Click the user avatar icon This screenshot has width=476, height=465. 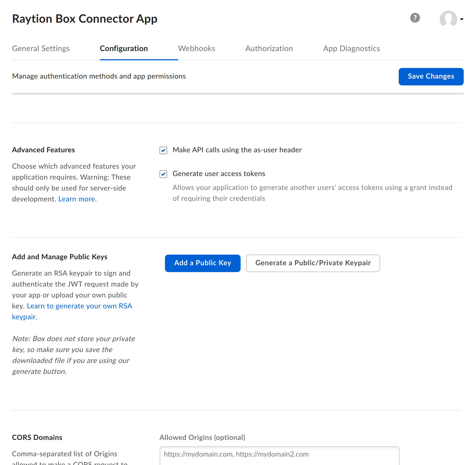point(448,19)
